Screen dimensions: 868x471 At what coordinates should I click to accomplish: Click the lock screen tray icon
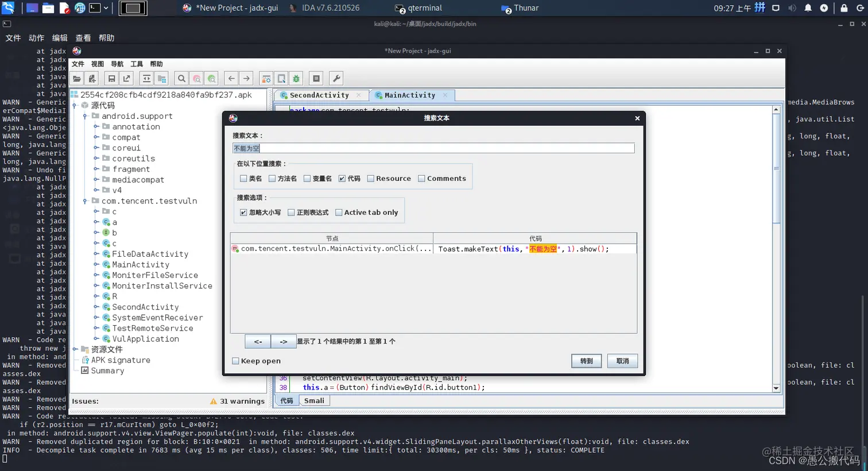[x=844, y=8]
